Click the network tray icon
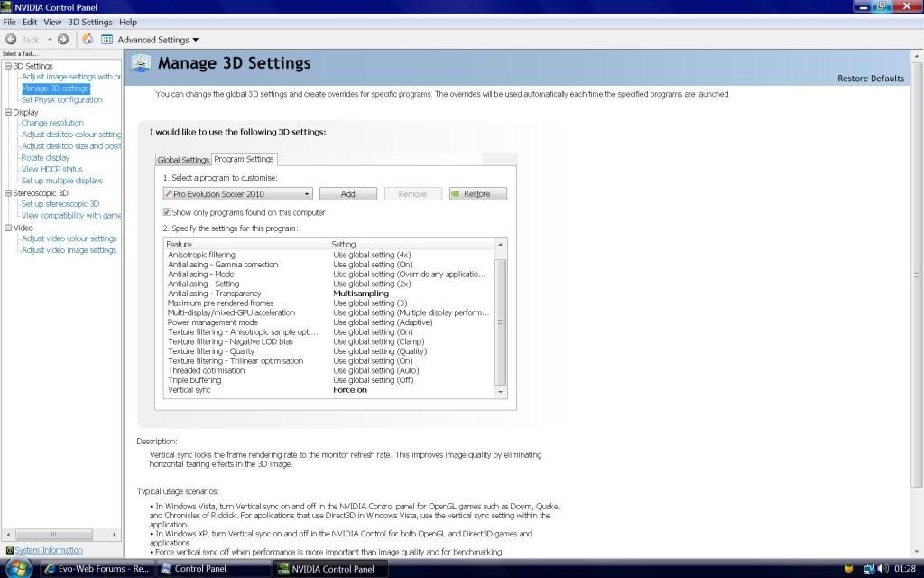 869,569
